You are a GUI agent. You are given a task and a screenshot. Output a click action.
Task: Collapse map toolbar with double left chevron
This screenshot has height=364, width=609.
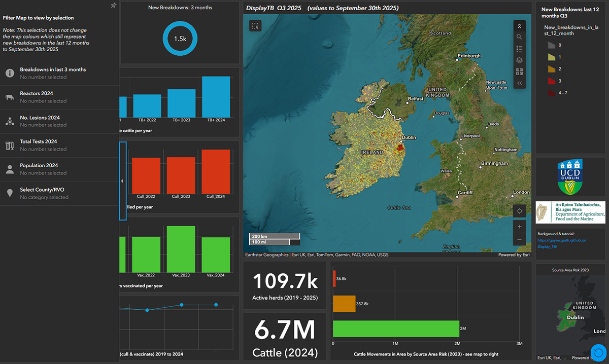click(x=519, y=83)
